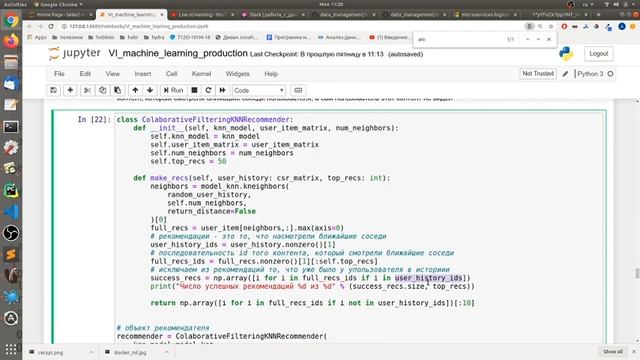Run the selected cell

173,90
